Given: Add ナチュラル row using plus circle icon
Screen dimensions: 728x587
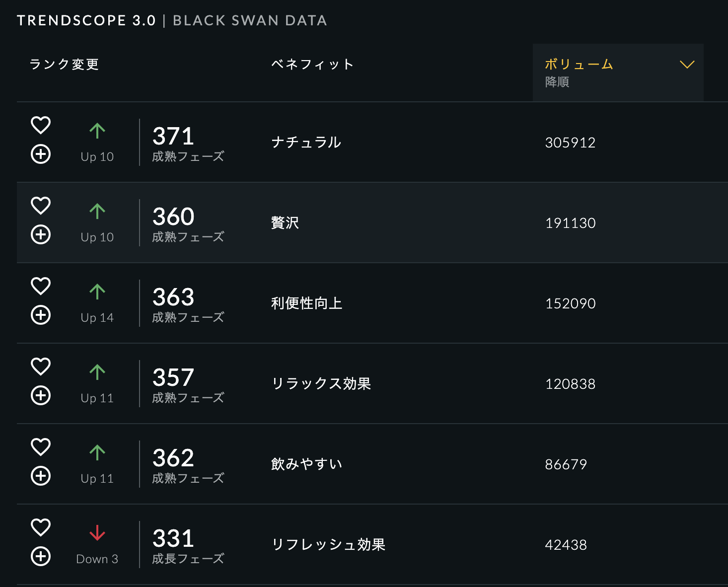Looking at the screenshot, I should (41, 154).
